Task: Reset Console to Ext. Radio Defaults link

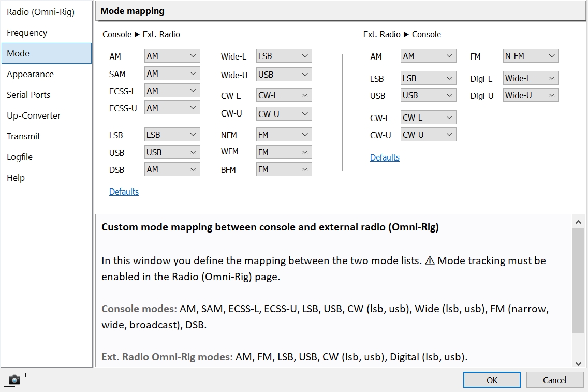Action: tap(124, 192)
